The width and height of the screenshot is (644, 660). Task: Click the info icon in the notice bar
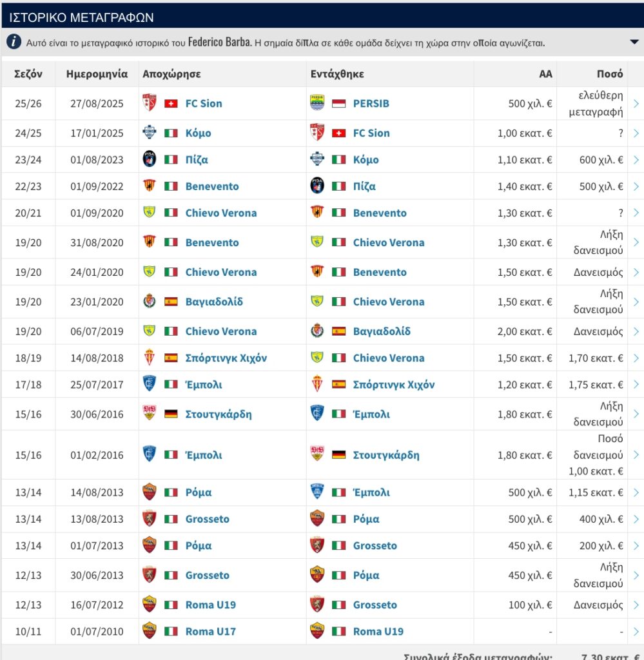(x=15, y=43)
